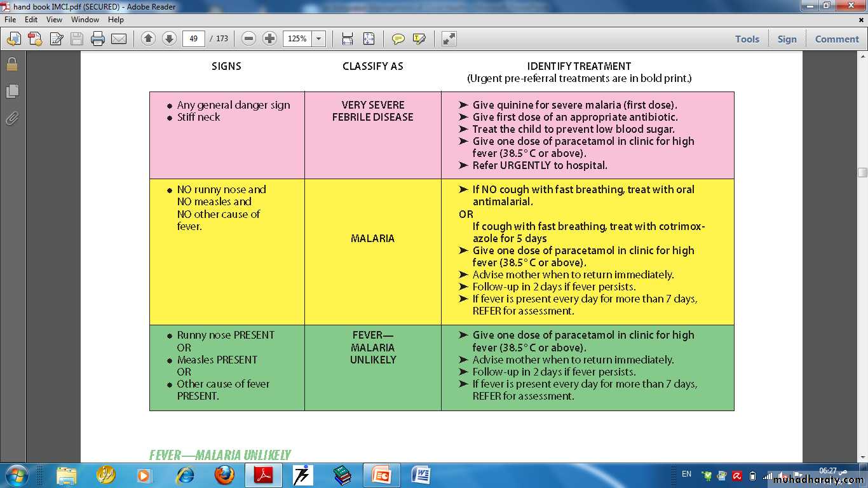Open the View menu
The image size is (868, 488).
pyautogui.click(x=54, y=20)
